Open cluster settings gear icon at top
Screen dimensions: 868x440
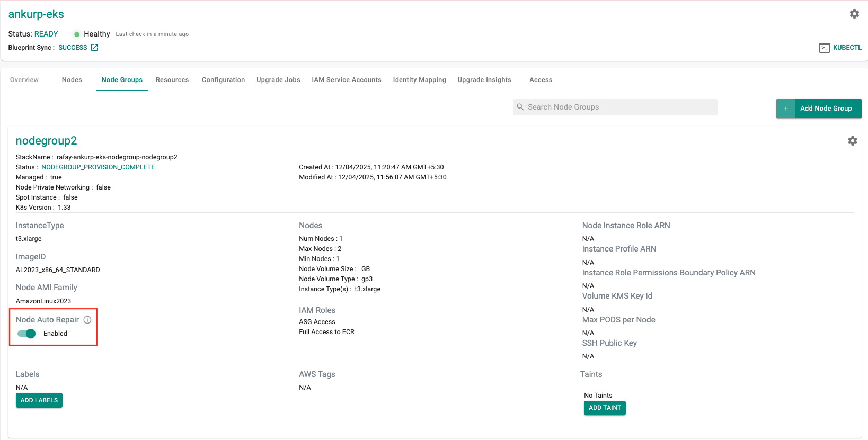click(854, 14)
